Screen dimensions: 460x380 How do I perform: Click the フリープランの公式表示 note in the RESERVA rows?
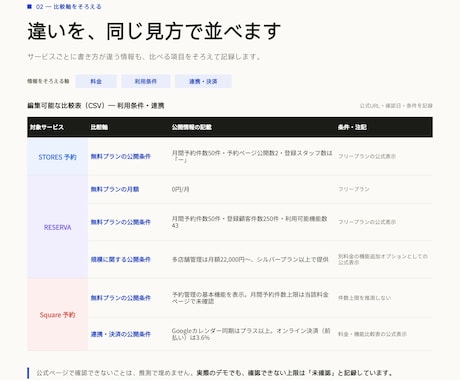(x=367, y=222)
